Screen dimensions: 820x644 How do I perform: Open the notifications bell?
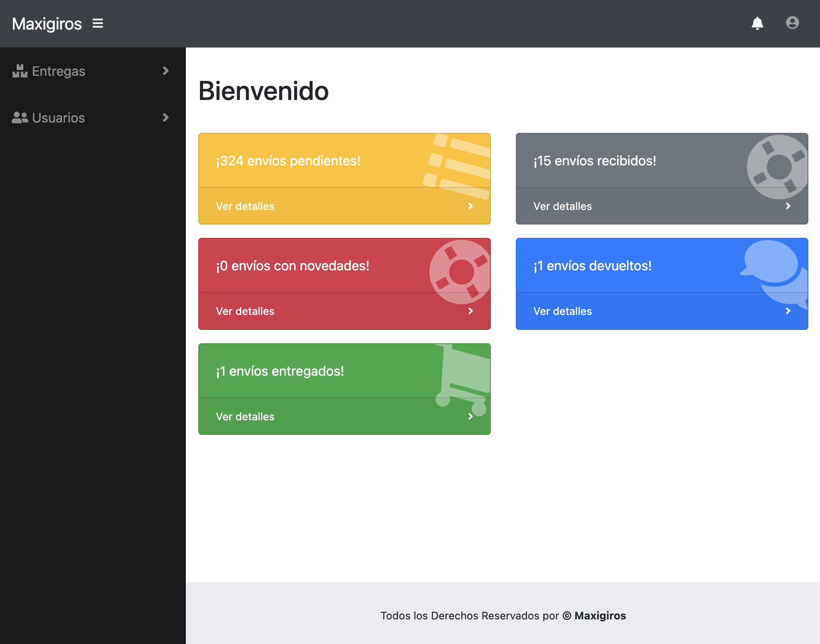pyautogui.click(x=757, y=23)
